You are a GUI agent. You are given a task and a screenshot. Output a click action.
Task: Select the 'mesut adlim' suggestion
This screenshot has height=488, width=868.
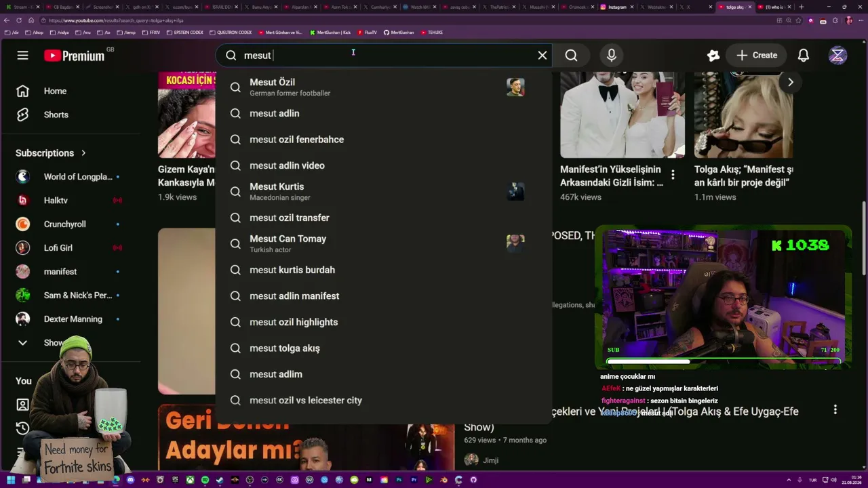384,374
